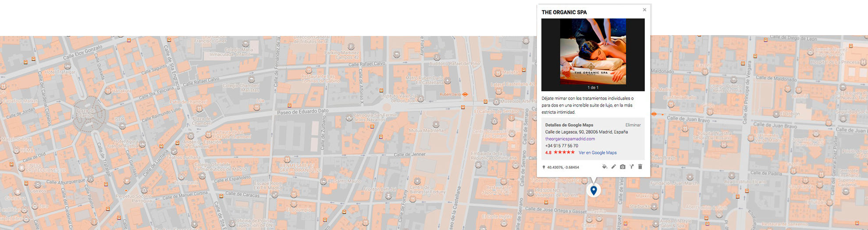Click the 'Calle de Jenner' map label
868x230 pixels.
(409, 155)
